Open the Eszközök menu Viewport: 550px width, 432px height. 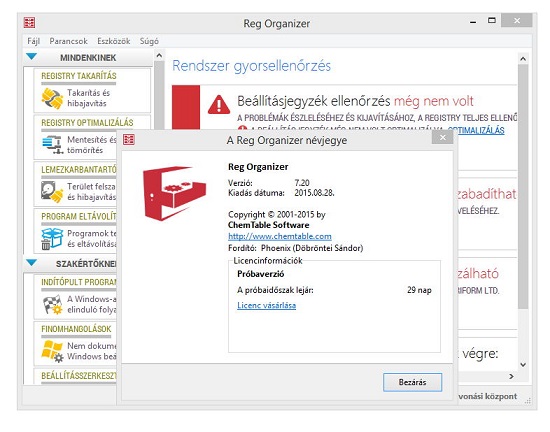(x=114, y=41)
